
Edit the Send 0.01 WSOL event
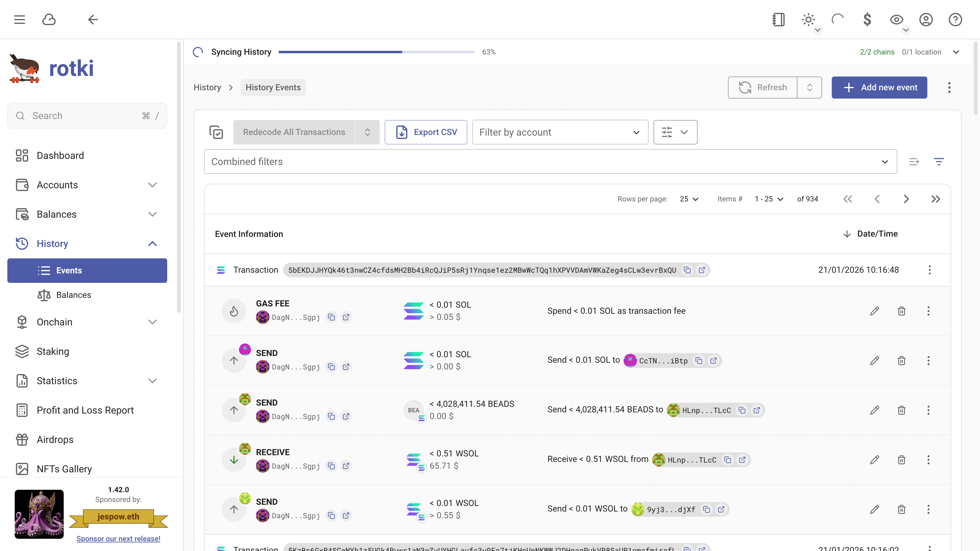pos(875,509)
